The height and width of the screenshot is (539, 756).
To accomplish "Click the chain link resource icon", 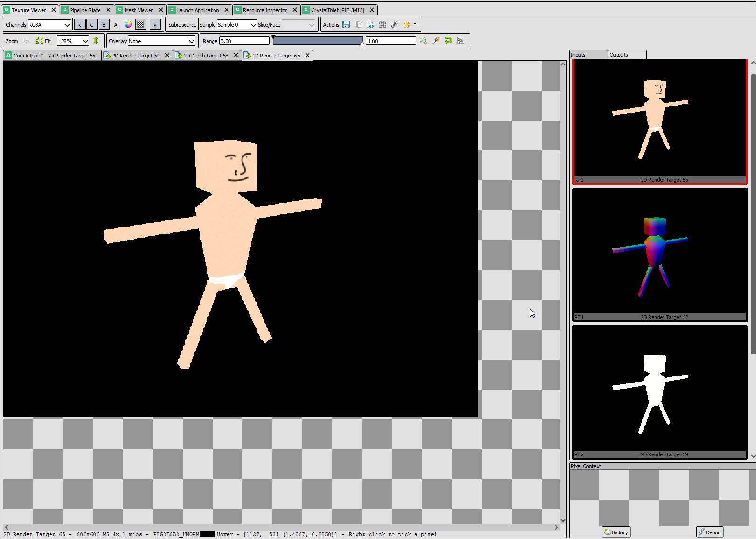I will (x=395, y=24).
